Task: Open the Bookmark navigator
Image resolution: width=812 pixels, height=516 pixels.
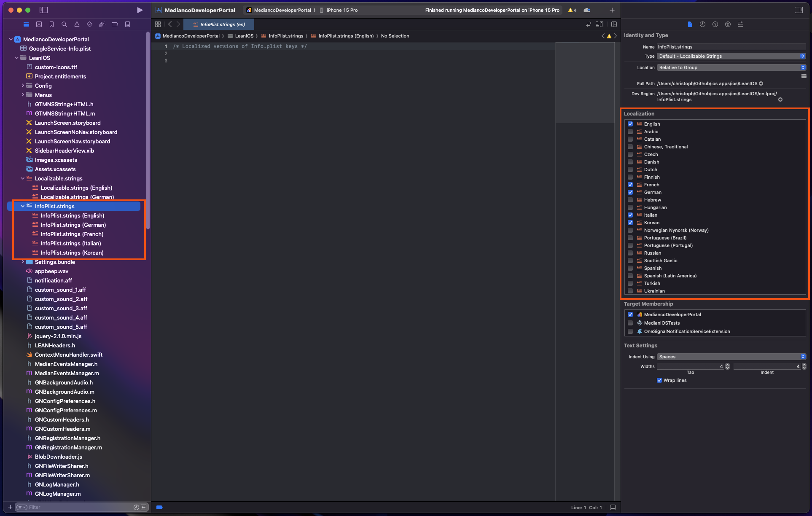Action: [51, 24]
